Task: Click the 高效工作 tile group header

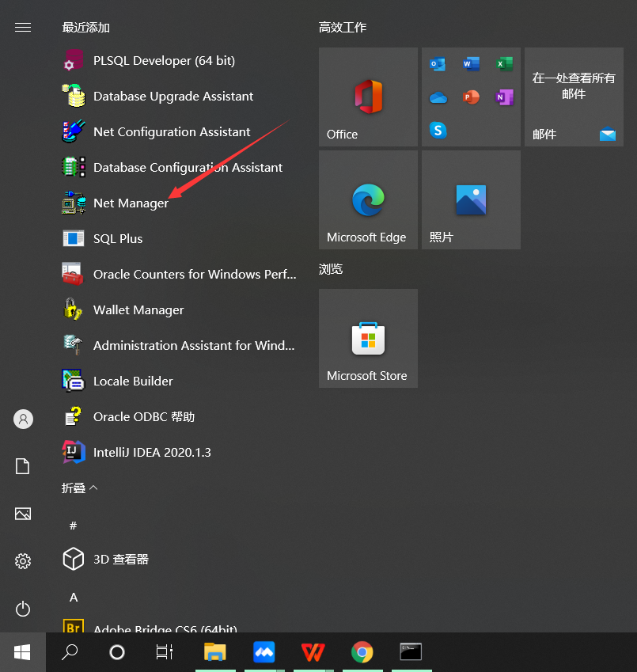Action: point(343,28)
